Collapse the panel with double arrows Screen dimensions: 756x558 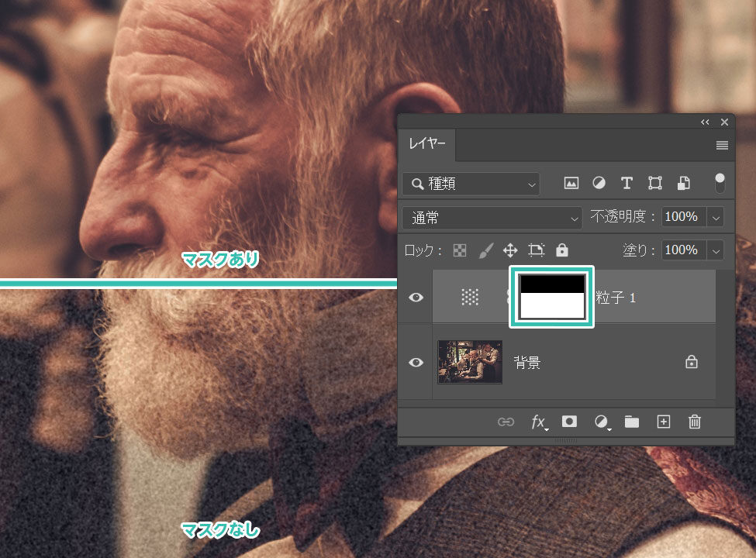point(705,122)
